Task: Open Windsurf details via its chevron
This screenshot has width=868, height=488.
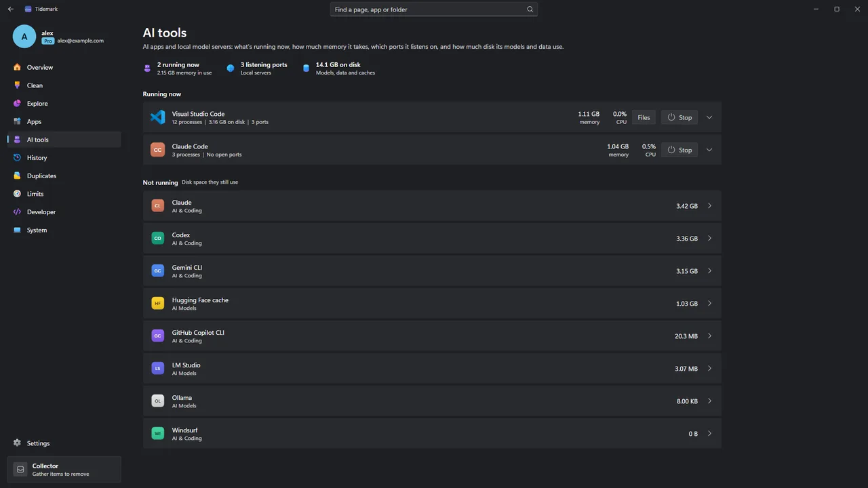Action: coord(709,434)
